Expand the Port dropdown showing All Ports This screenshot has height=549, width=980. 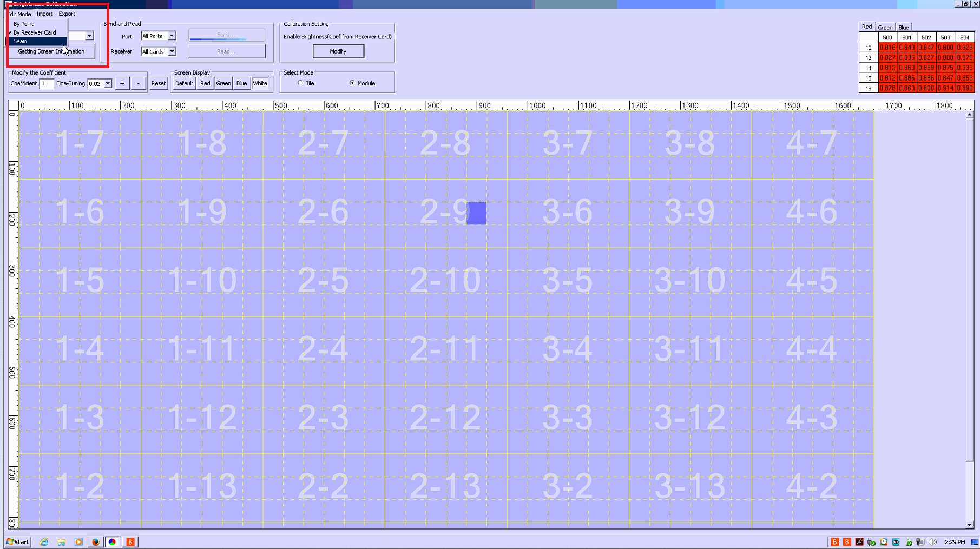(x=172, y=36)
